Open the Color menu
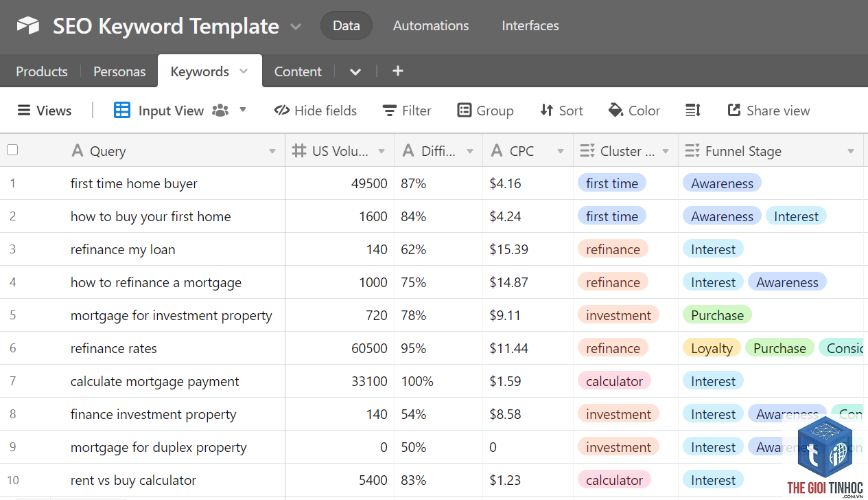 (x=634, y=111)
